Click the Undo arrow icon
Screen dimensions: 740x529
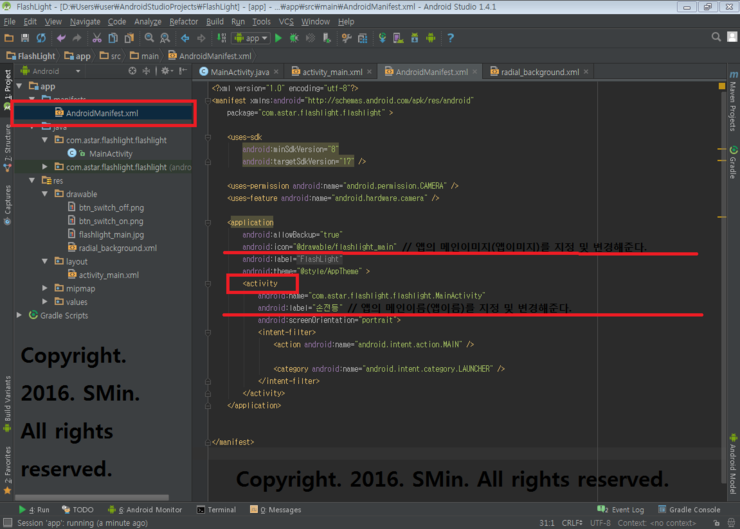point(61,38)
